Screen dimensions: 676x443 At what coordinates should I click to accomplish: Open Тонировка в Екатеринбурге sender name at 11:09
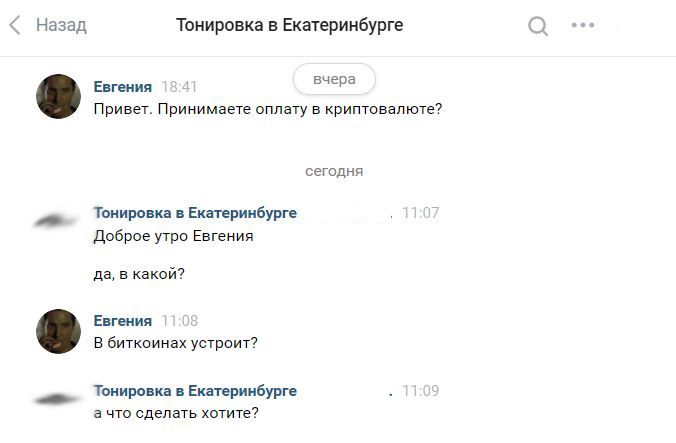coord(195,391)
